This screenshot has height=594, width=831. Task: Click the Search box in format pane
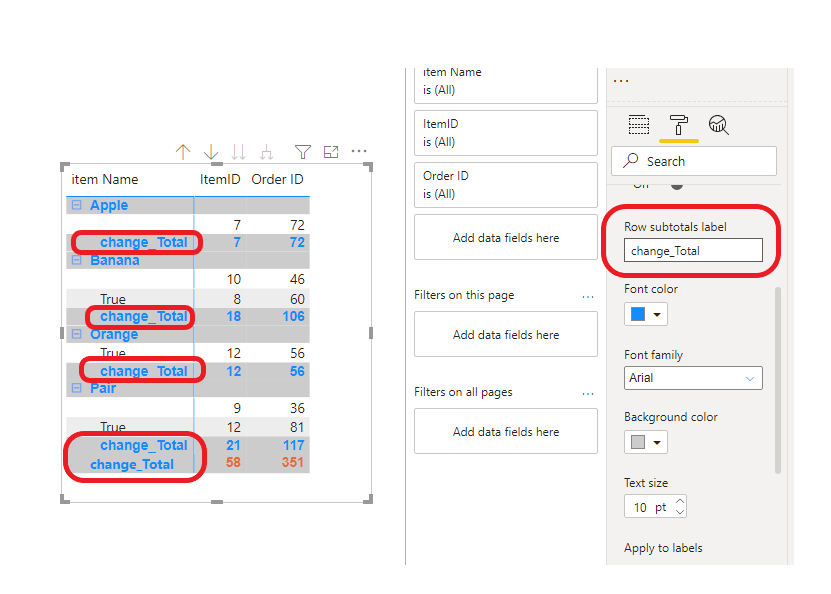coord(694,161)
